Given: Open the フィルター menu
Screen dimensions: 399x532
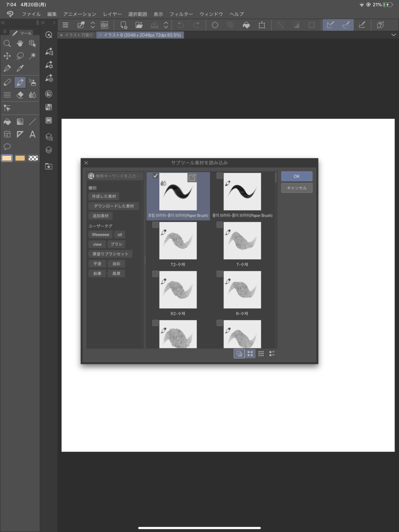Looking at the screenshot, I should (181, 14).
